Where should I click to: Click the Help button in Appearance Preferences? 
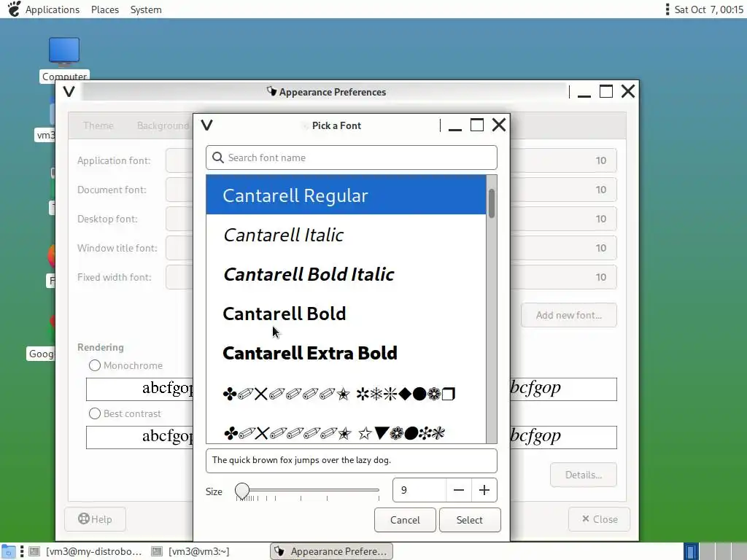click(96, 519)
